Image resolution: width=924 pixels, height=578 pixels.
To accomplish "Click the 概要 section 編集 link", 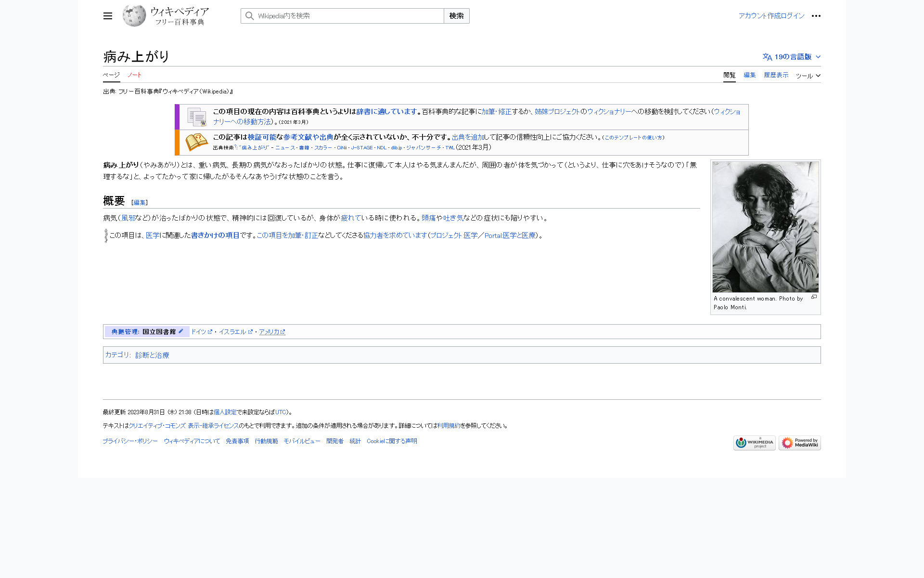I will click(140, 203).
